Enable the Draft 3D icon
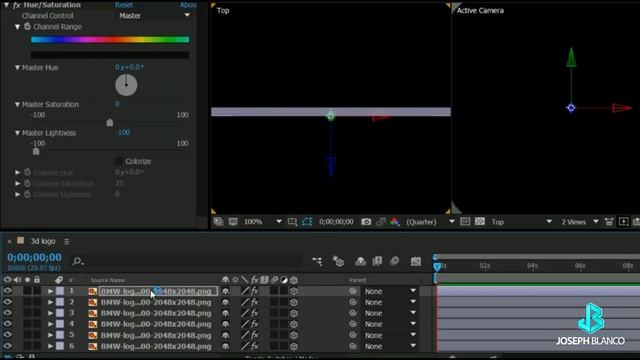The height and width of the screenshot is (360, 640). pyautogui.click(x=338, y=261)
